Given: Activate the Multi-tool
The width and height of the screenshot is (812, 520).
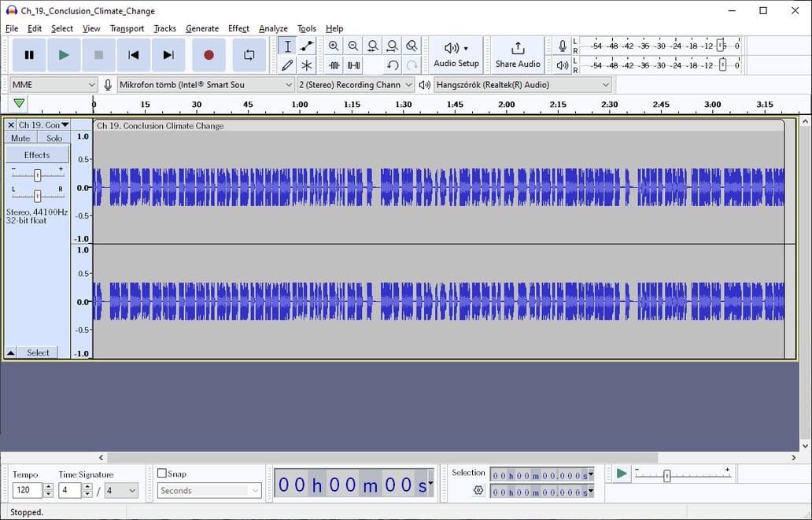Looking at the screenshot, I should click(307, 65).
